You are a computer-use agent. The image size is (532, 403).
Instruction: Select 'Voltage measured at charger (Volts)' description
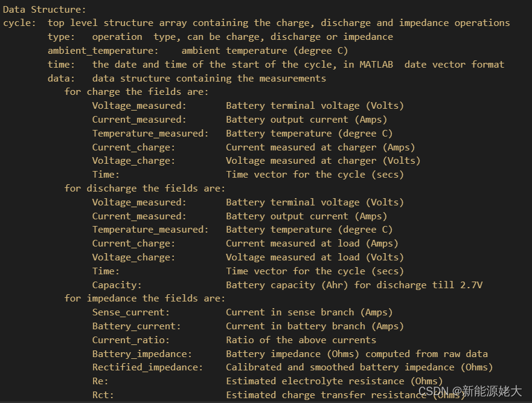(323, 161)
